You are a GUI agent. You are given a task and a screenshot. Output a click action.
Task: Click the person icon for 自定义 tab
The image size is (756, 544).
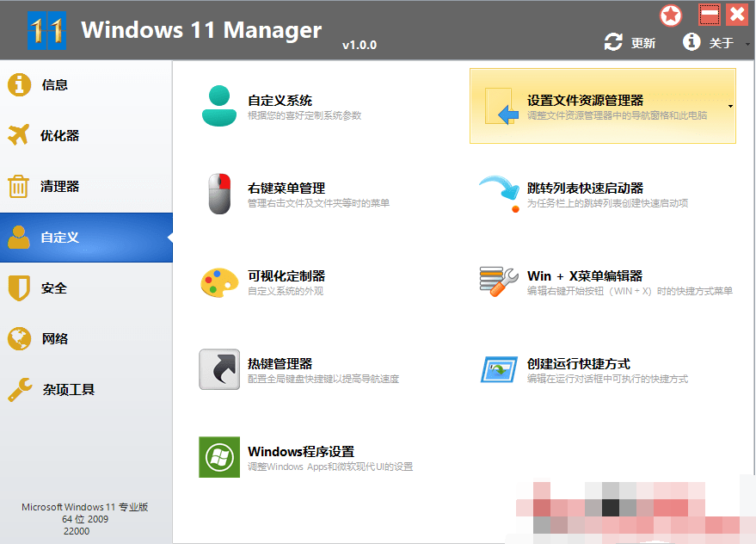coord(19,237)
